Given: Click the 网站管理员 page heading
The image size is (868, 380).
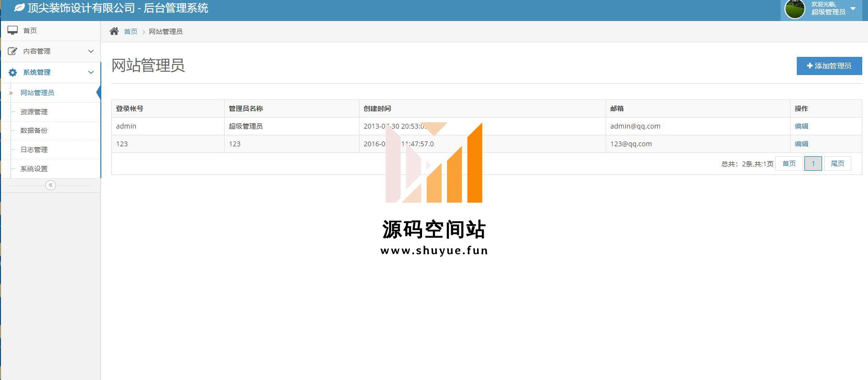Looking at the screenshot, I should [x=148, y=65].
